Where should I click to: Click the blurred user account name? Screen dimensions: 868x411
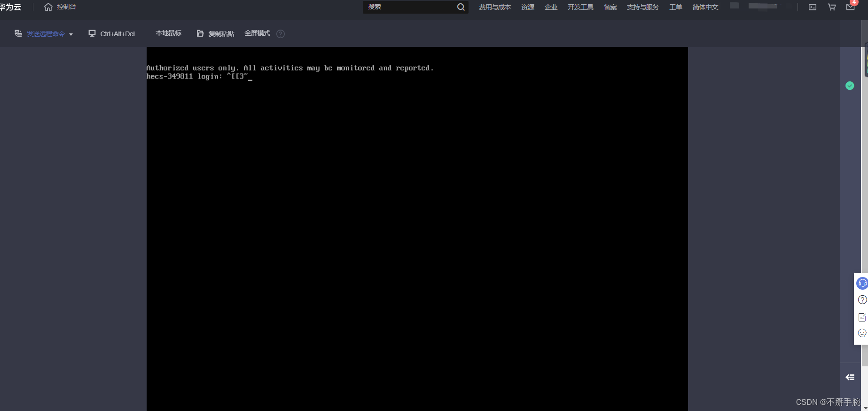click(762, 6)
